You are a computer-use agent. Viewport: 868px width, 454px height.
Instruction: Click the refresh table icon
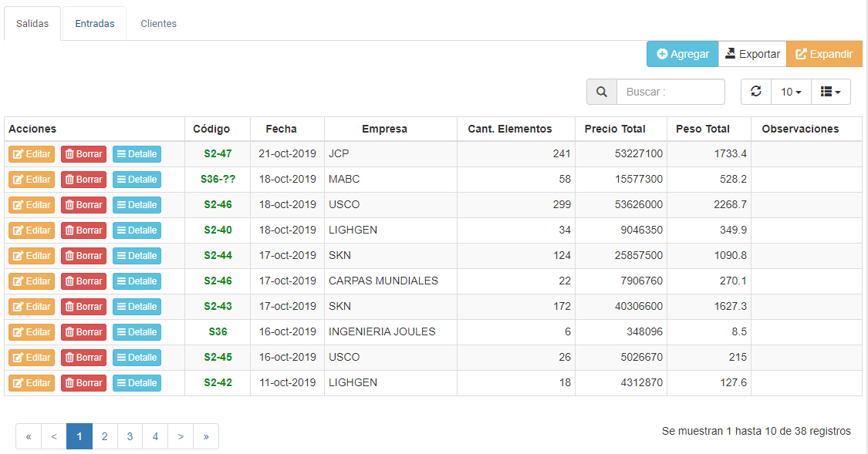[x=756, y=92]
